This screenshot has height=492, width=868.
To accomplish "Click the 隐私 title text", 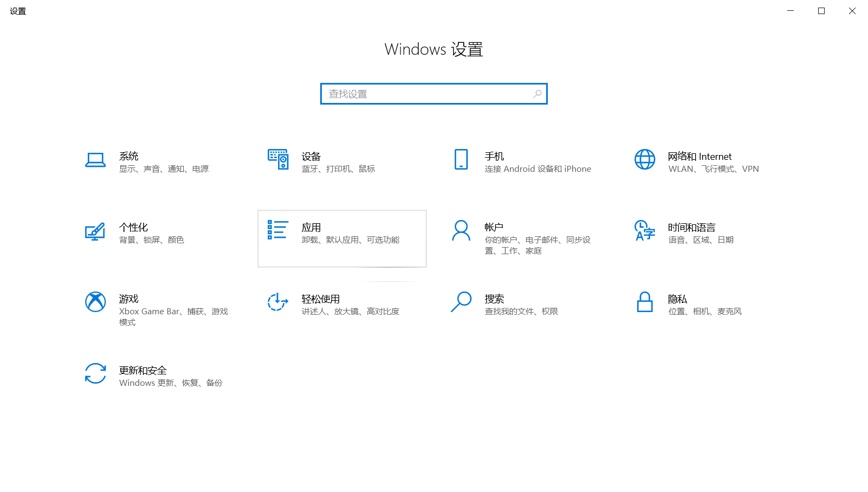I will click(x=678, y=299).
